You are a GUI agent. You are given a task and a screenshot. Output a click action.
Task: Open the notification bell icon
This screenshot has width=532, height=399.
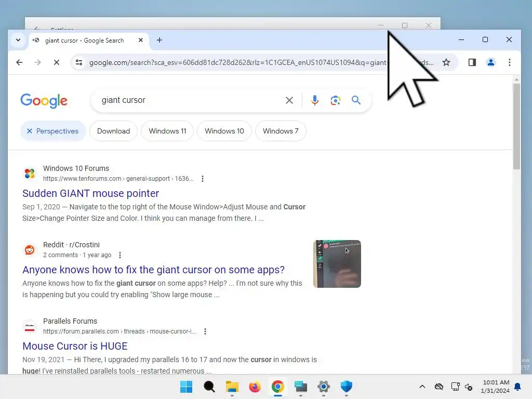(x=517, y=387)
